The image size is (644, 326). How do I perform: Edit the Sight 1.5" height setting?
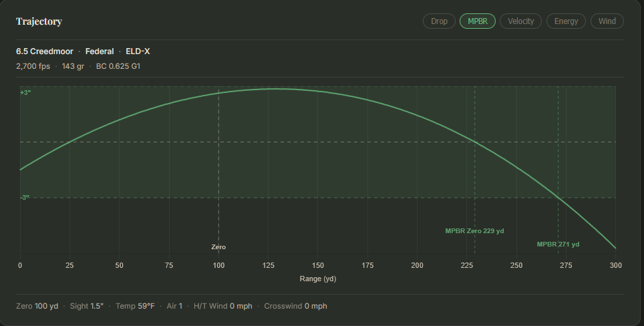87,306
